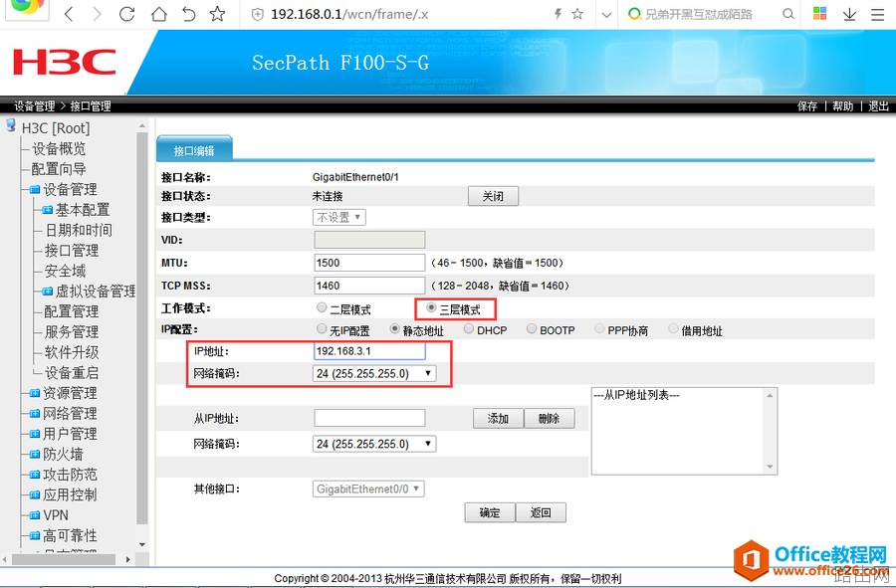This screenshot has width=896, height=588.
Task: Click the 删除 button
Action: (x=550, y=419)
